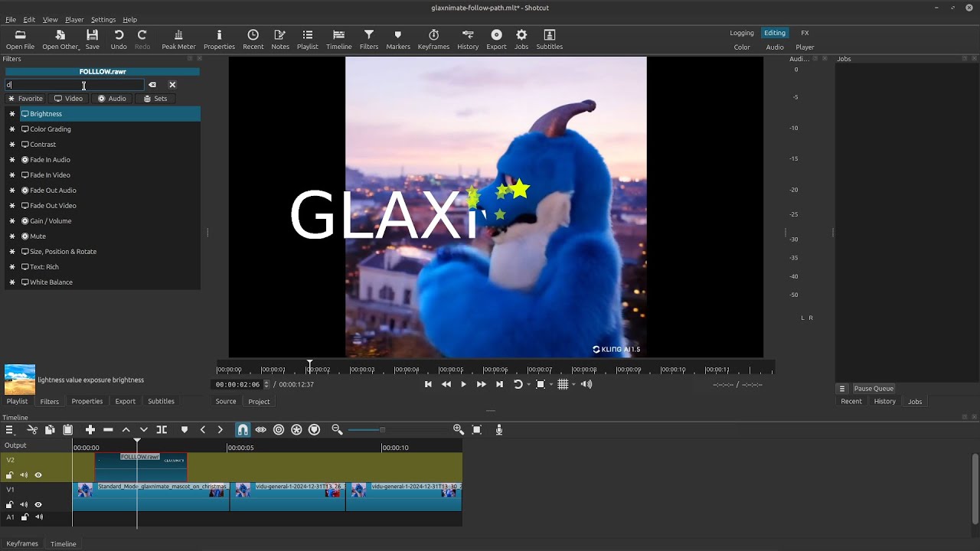Skip to the previous point in player
Image resolution: width=980 pixels, height=551 pixels.
(x=428, y=384)
